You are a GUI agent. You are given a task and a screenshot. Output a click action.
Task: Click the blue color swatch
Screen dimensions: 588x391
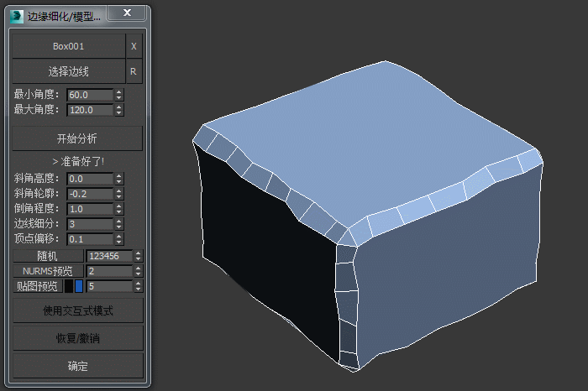point(79,286)
